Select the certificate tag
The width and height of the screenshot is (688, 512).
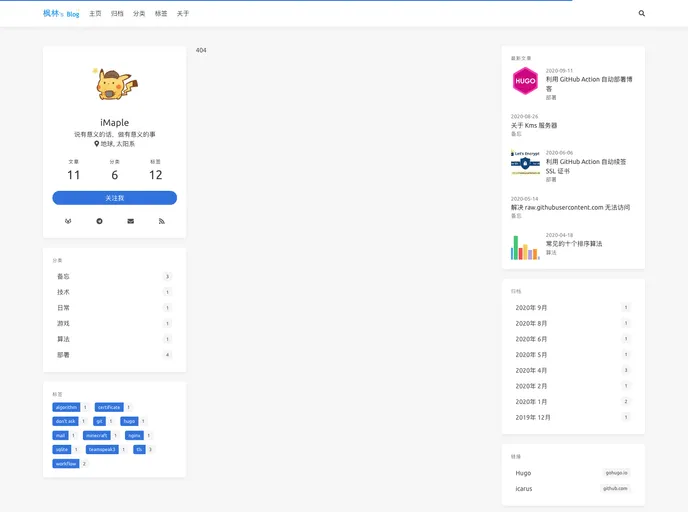[x=109, y=408]
